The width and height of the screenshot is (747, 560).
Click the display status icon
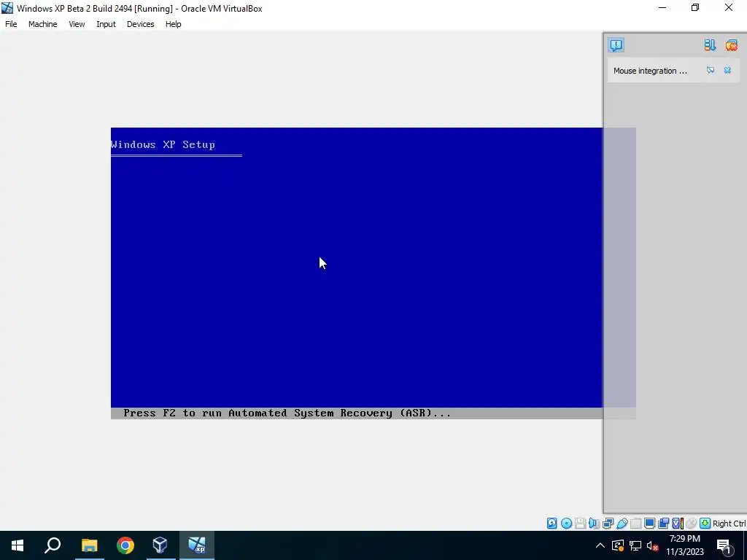[x=649, y=524]
